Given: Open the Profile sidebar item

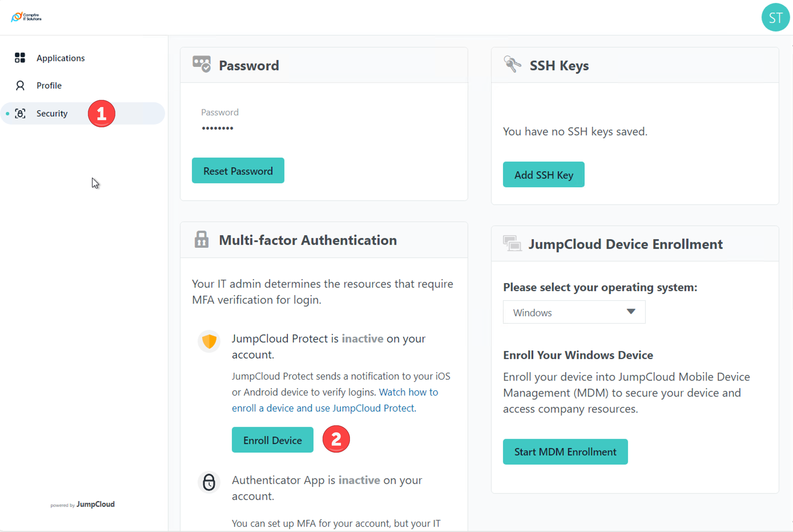Looking at the screenshot, I should [49, 86].
